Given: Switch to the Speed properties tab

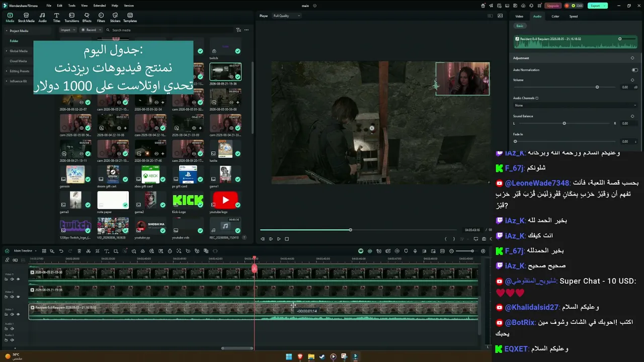Looking at the screenshot, I should click(574, 16).
